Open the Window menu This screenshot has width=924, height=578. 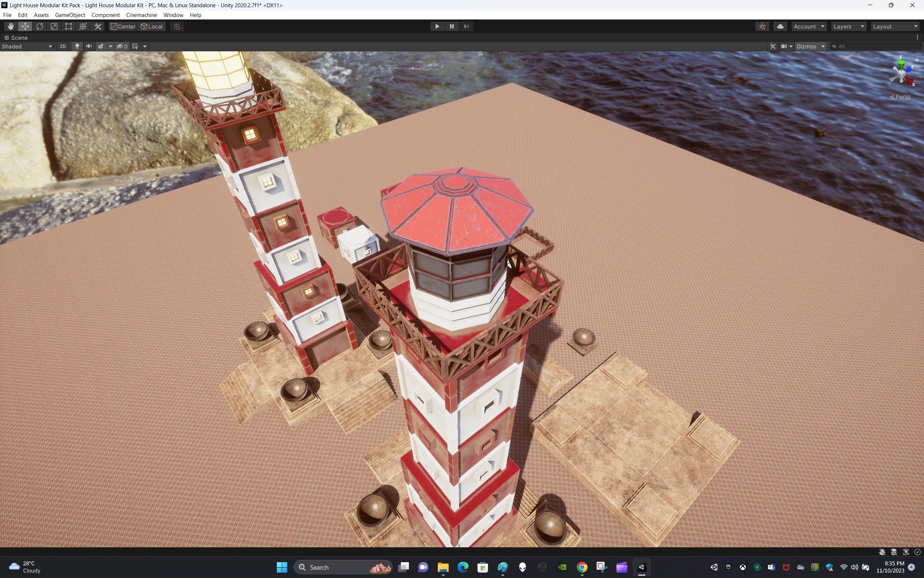pyautogui.click(x=173, y=15)
